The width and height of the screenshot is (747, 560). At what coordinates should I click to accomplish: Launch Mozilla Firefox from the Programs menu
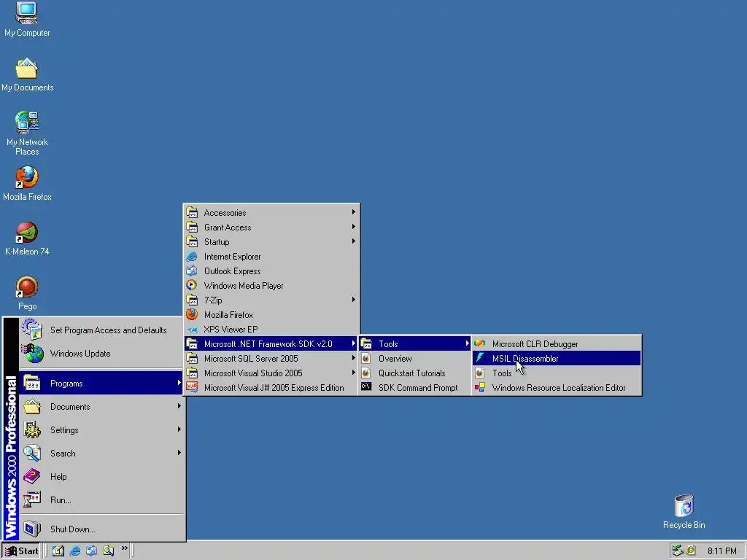[x=271, y=315]
